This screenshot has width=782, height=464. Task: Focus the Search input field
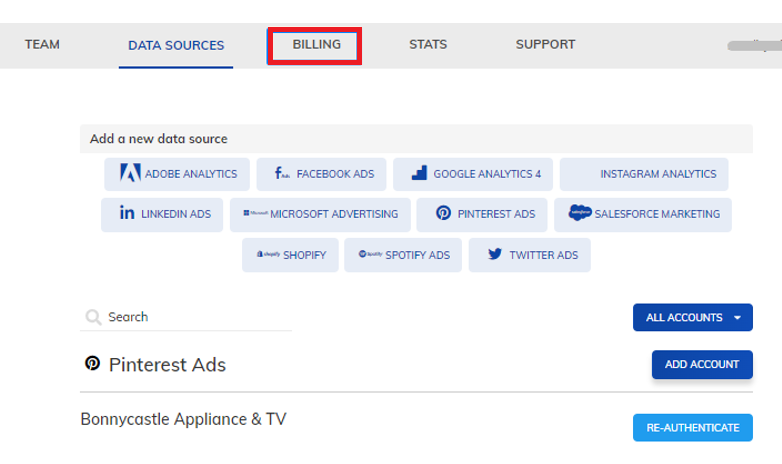(x=186, y=317)
